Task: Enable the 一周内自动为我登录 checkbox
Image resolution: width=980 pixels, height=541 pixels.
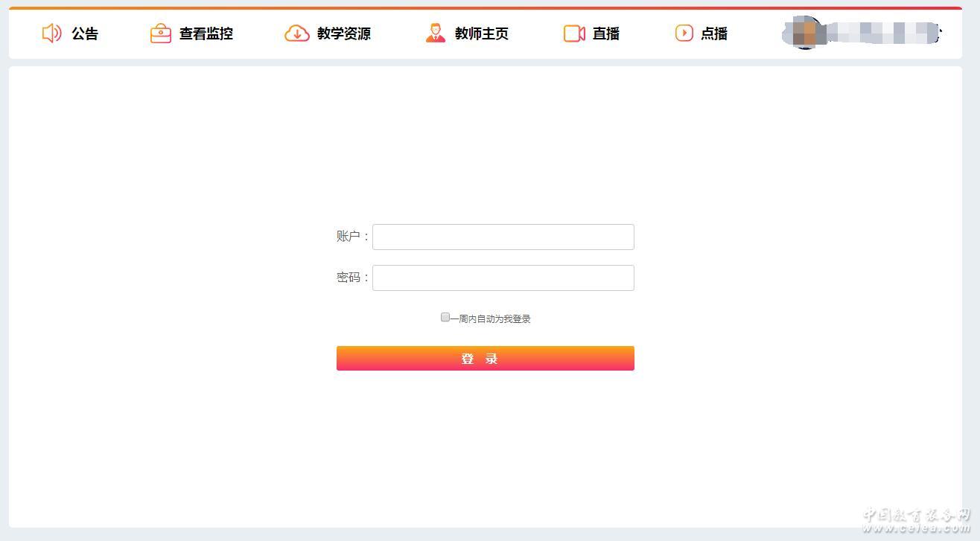Action: (445, 318)
